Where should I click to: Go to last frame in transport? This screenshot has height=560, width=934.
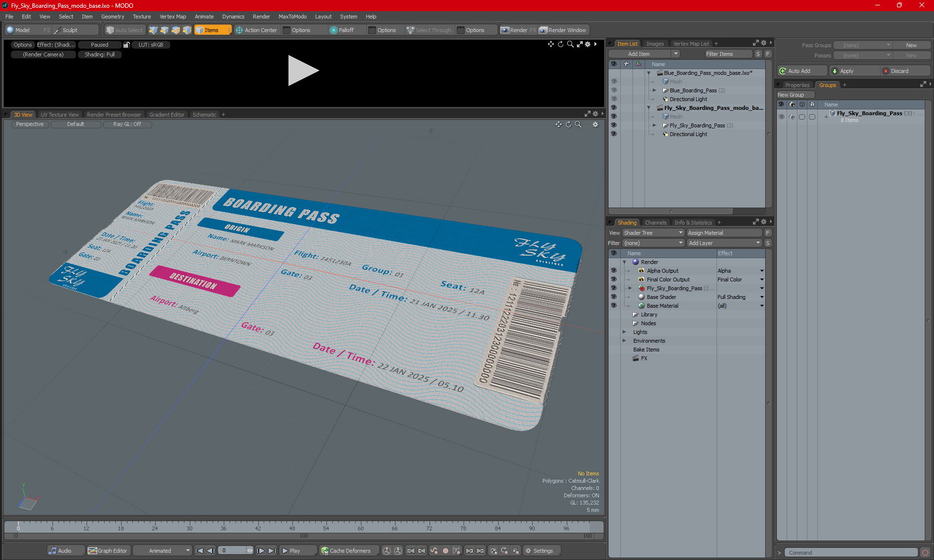tap(272, 551)
